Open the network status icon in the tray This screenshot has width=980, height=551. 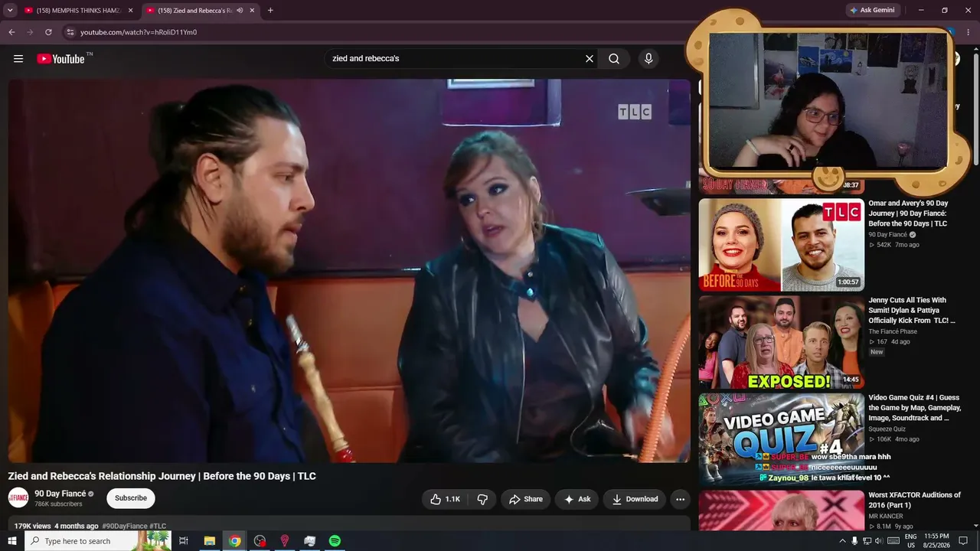click(867, 541)
